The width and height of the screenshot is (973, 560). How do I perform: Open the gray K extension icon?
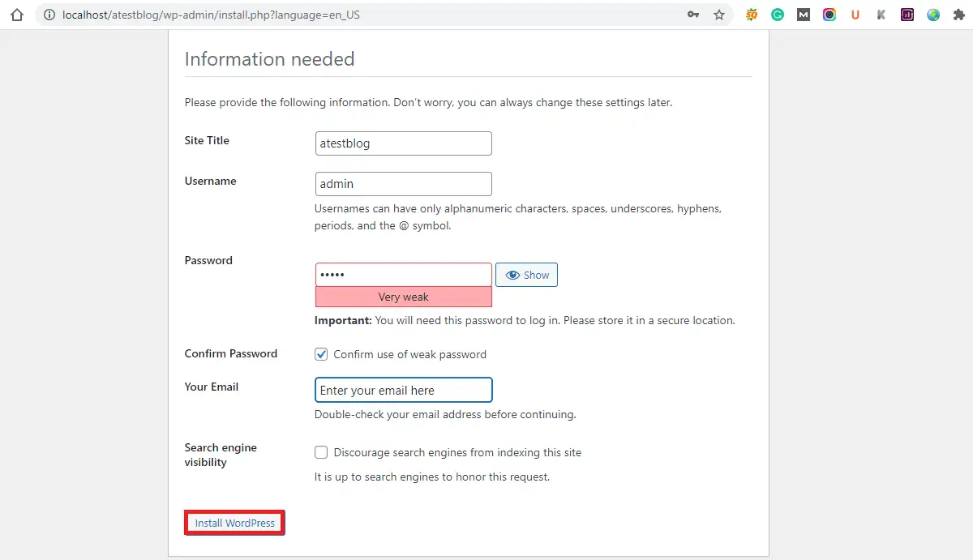[x=881, y=15]
